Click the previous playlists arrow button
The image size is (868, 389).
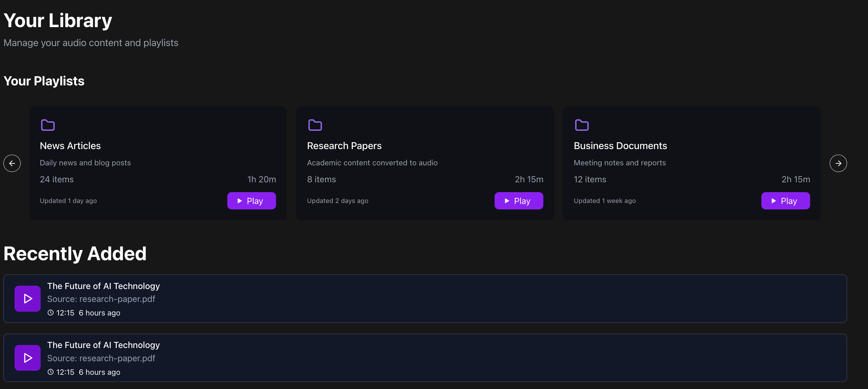click(x=12, y=163)
